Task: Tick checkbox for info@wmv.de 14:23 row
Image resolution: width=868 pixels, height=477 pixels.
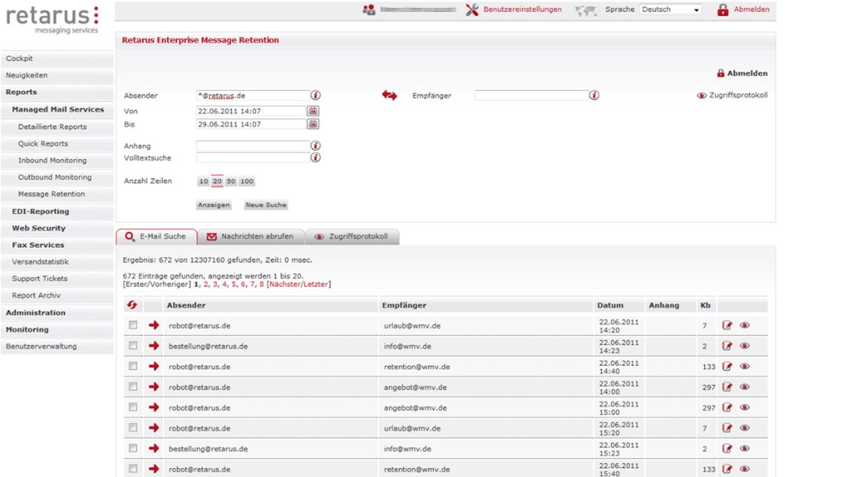Action: pos(133,345)
